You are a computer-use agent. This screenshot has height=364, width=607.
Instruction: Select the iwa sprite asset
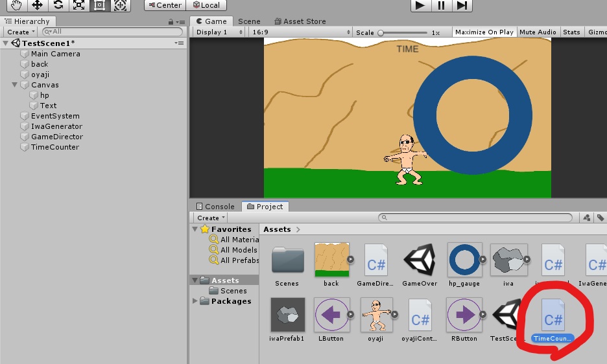pos(508,266)
